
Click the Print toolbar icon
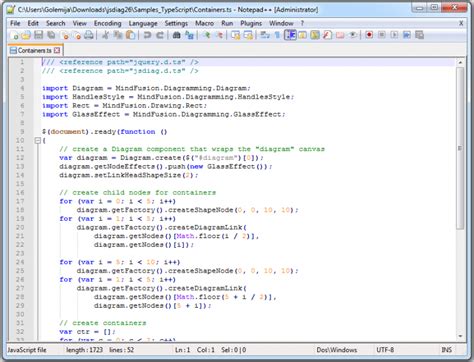[x=89, y=35]
